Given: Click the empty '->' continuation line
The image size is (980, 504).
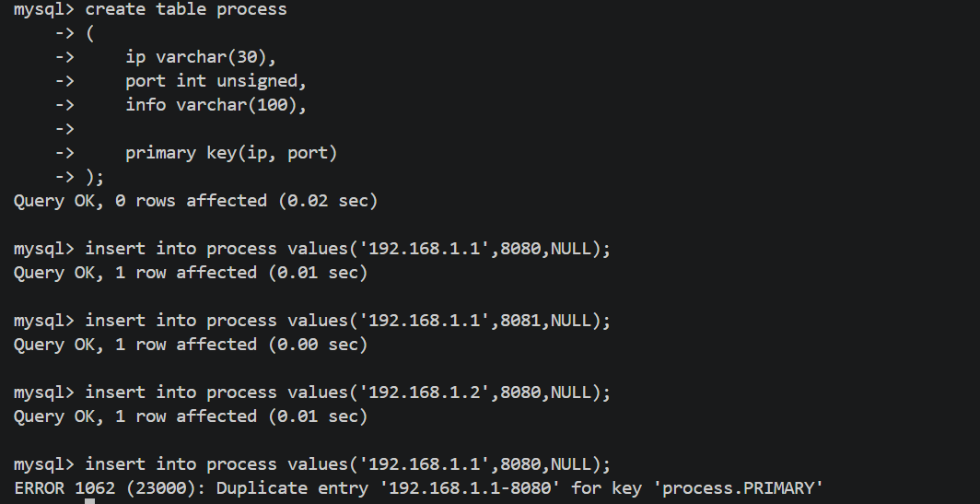Looking at the screenshot, I should (65, 129).
